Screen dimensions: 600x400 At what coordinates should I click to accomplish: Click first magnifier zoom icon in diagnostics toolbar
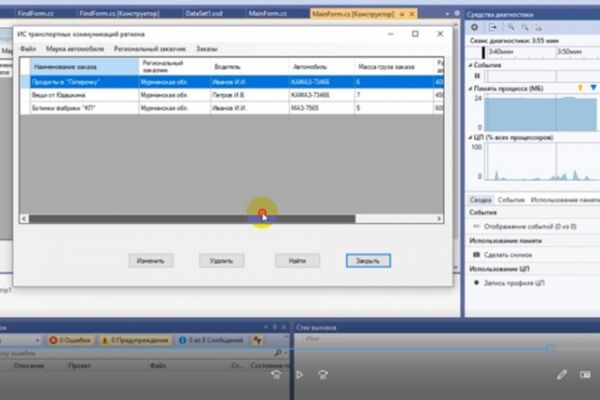[x=511, y=27]
